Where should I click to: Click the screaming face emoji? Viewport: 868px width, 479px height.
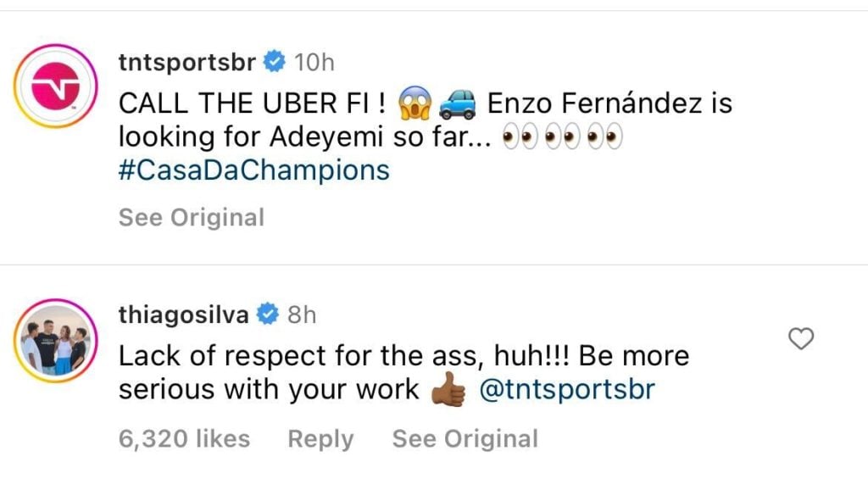415,103
